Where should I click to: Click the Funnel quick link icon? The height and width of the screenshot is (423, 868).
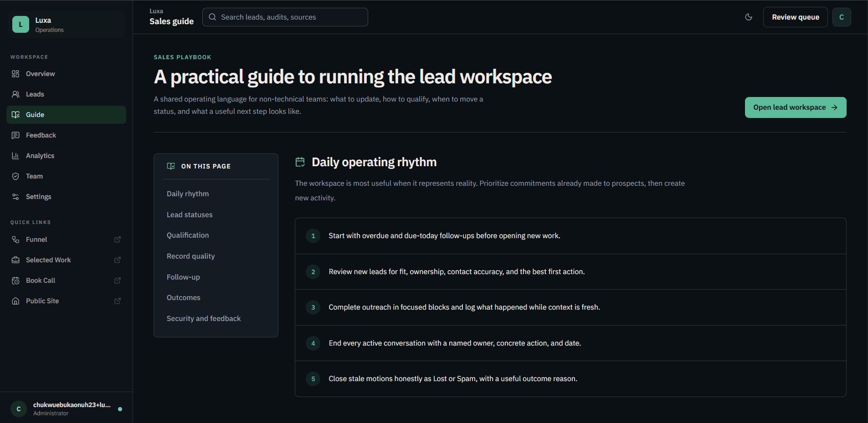15,240
